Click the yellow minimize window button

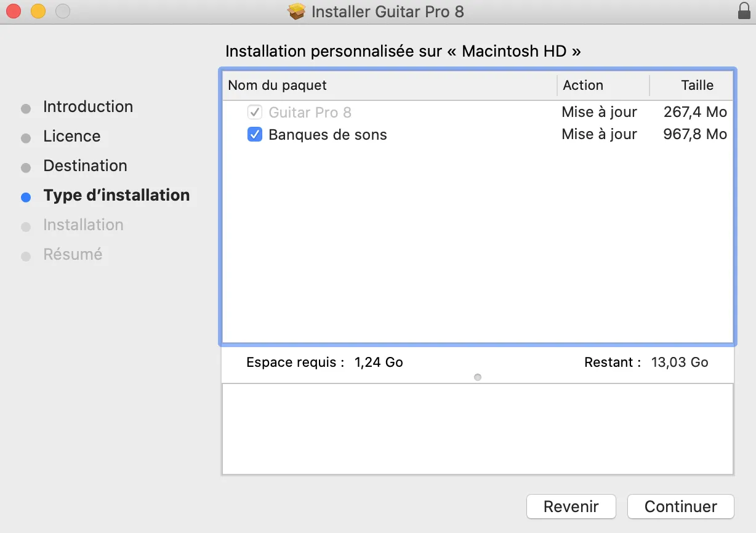pos(38,11)
